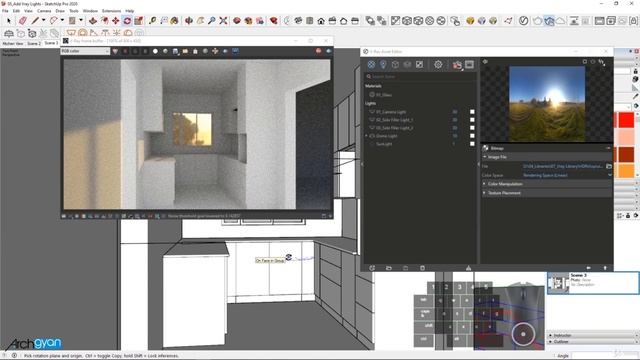Activate the Push/Pull tool

click(x=93, y=20)
